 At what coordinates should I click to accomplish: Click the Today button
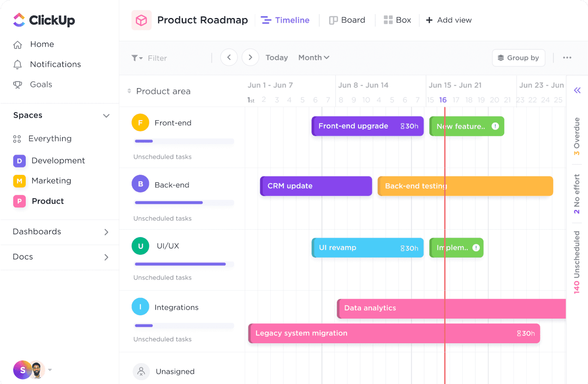click(x=276, y=57)
